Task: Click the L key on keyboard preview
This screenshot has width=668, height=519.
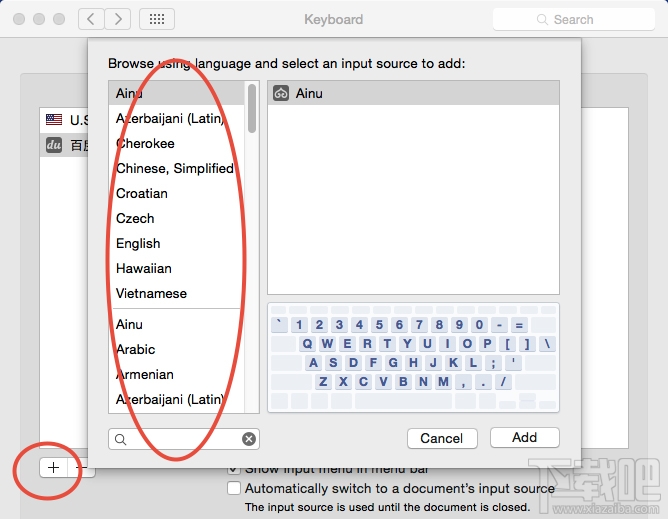Action: [x=473, y=363]
